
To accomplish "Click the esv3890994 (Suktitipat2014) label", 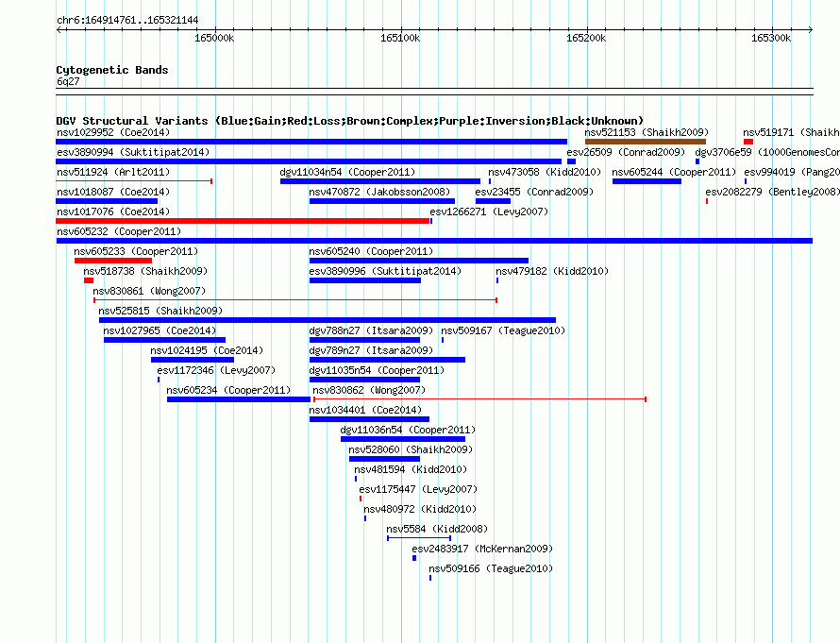I will pyautogui.click(x=133, y=152).
